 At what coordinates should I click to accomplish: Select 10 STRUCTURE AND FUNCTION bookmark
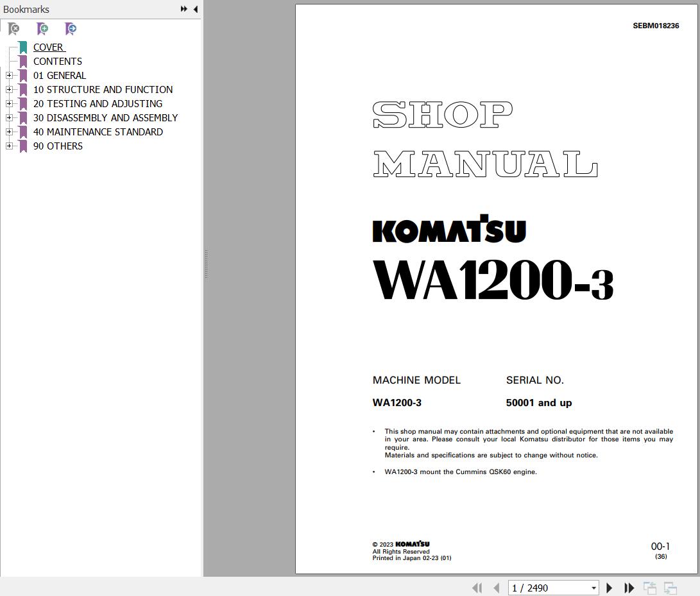103,90
